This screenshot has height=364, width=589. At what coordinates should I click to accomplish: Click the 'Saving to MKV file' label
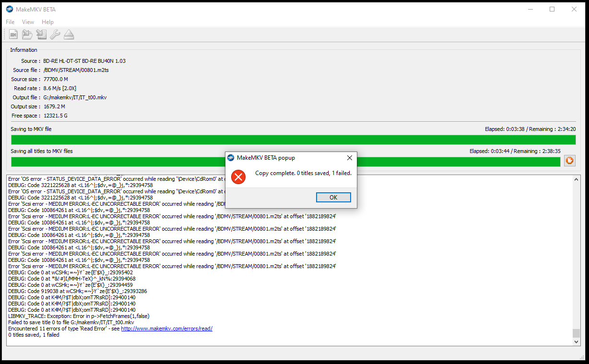(31, 129)
